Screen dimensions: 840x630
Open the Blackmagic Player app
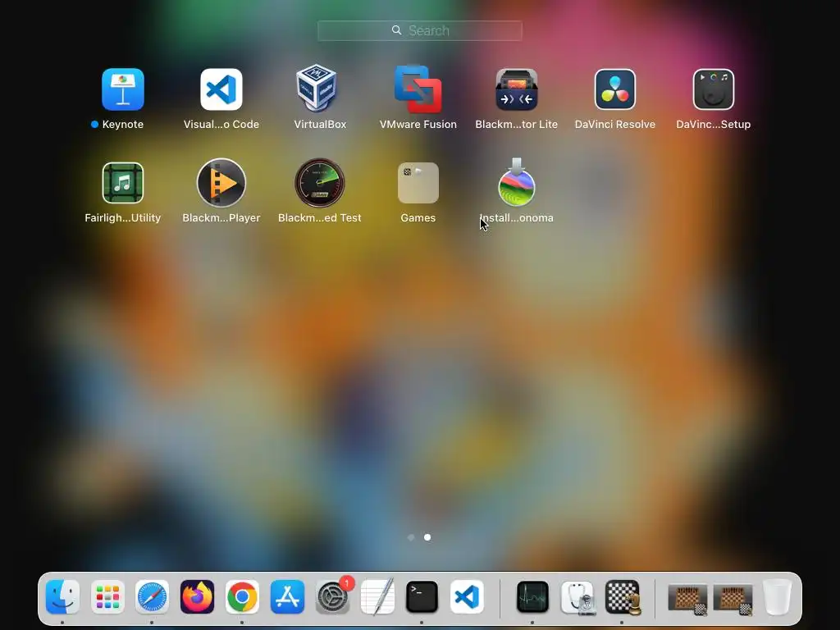point(221,183)
